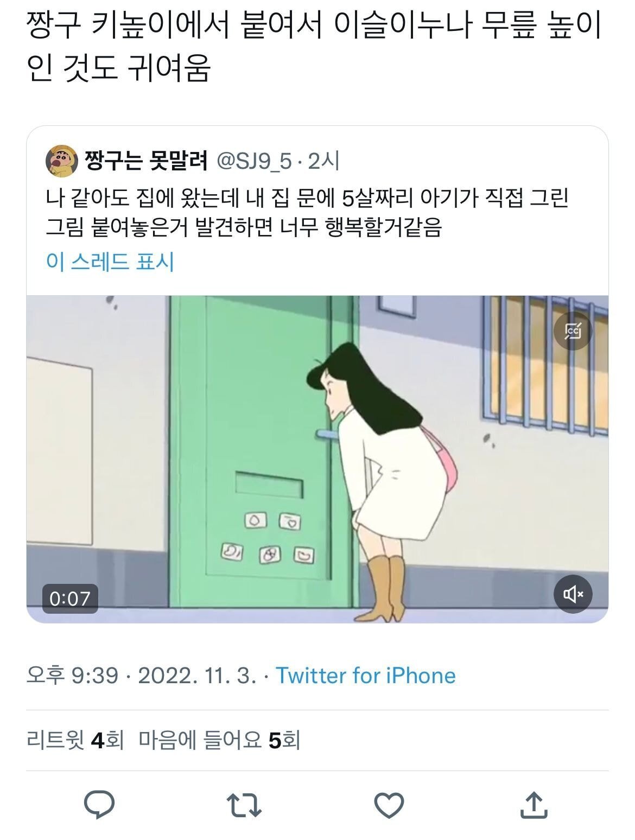The height and width of the screenshot is (840, 635).
Task: Open the Twitter for iPhone link
Action: [x=366, y=676]
